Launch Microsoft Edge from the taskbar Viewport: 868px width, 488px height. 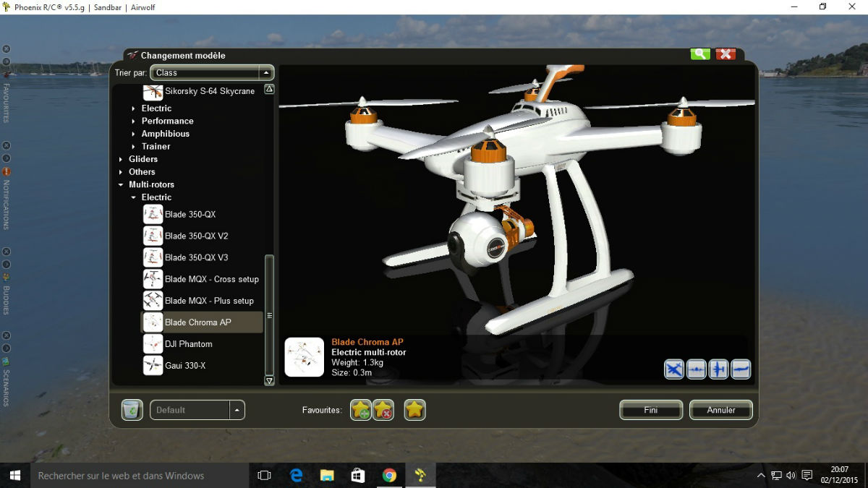click(x=296, y=475)
